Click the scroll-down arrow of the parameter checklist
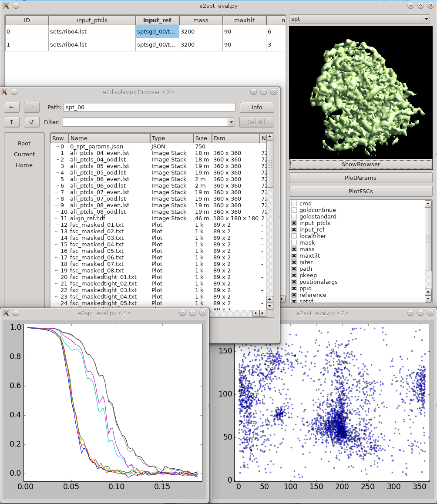 pyautogui.click(x=428, y=299)
